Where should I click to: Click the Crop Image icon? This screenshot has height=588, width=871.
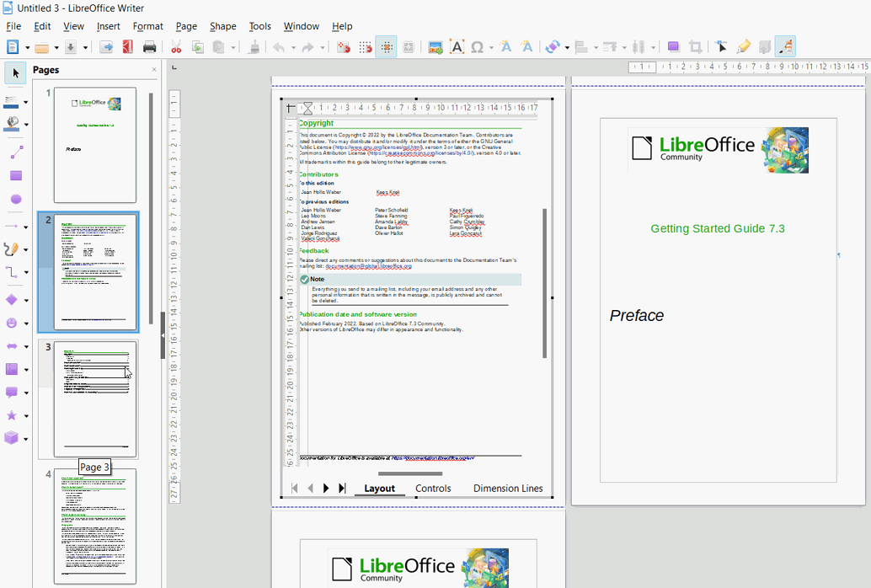(x=695, y=47)
